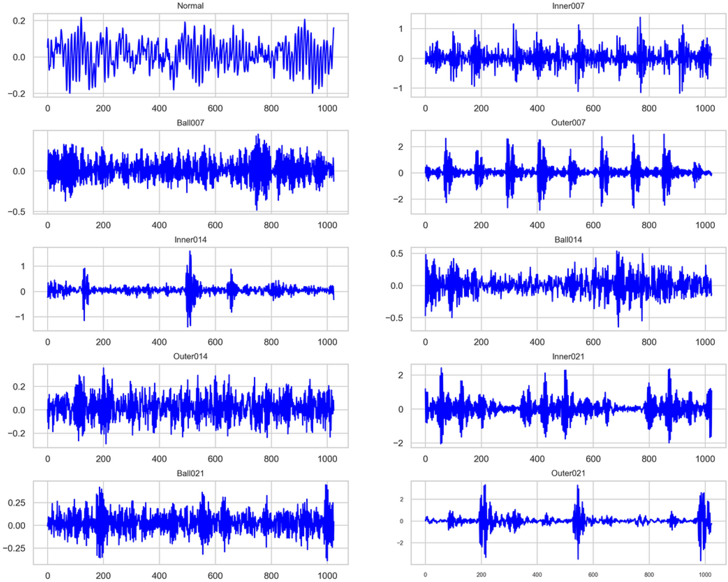Viewport: 728px width, 582px height.
Task: Click the −0.5 y-axis label in Ball007 plot
Action: 16,212
